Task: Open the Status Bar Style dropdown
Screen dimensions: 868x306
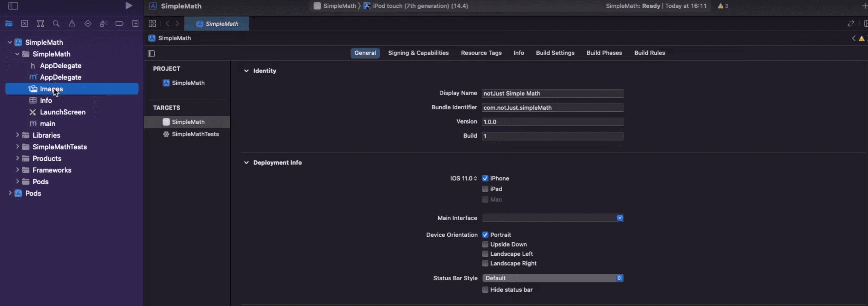Action: pos(553,278)
